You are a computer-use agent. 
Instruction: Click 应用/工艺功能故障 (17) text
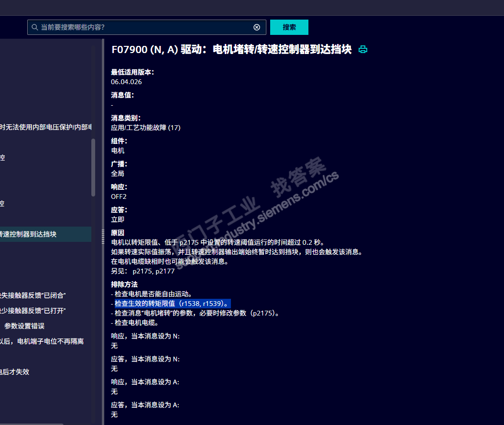[x=146, y=128]
